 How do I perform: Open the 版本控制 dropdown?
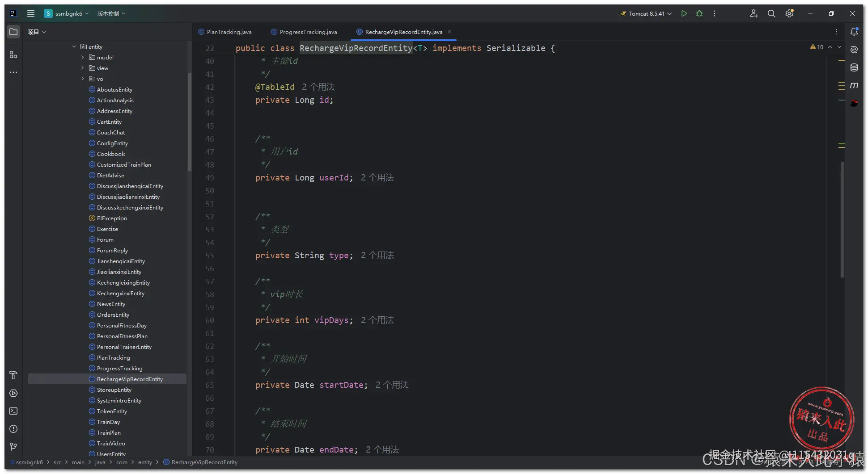point(111,13)
